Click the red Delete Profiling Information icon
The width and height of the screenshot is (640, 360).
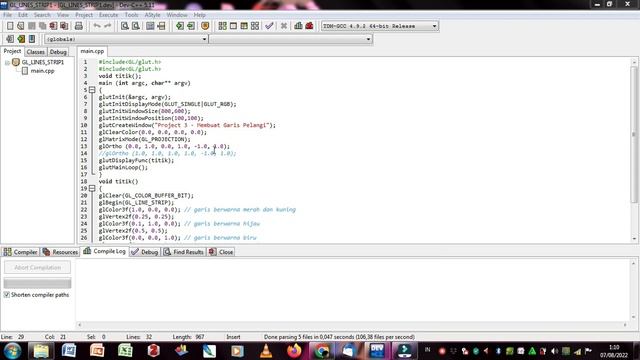coord(309,26)
